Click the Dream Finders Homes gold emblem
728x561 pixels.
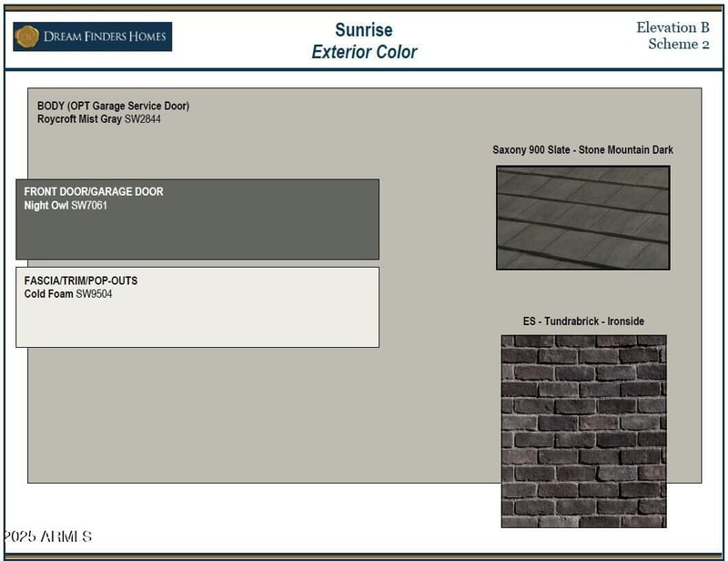(27, 36)
